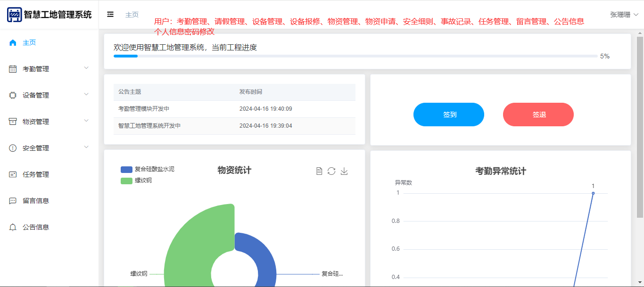The width and height of the screenshot is (644, 287).
Task: Click the 考勤管理 calendar icon
Action: point(13,69)
